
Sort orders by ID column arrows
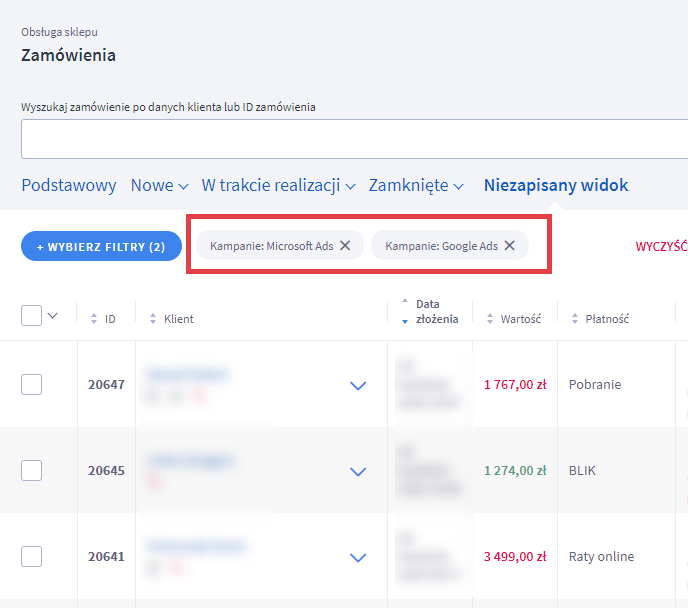click(x=95, y=319)
